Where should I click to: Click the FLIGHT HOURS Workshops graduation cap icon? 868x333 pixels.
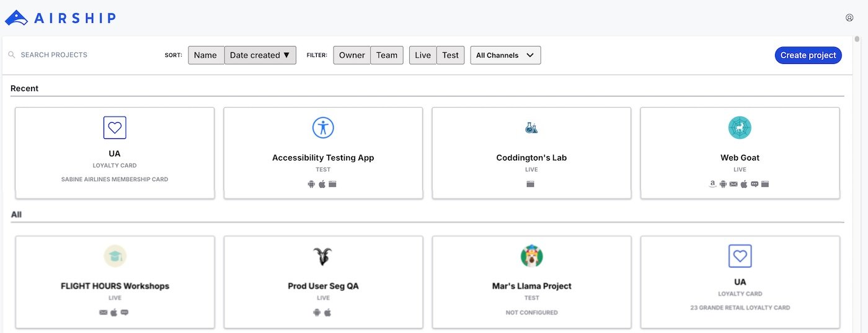point(115,256)
